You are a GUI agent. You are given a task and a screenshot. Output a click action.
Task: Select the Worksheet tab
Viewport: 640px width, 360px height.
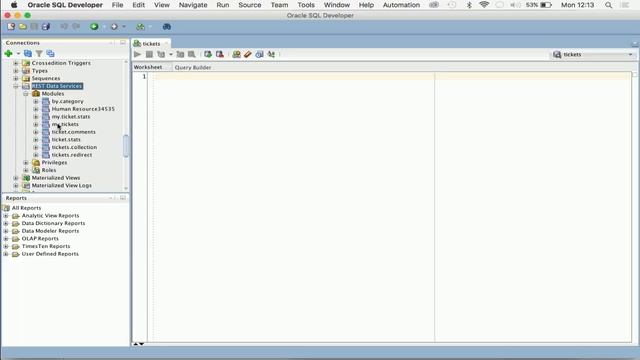coord(148,67)
